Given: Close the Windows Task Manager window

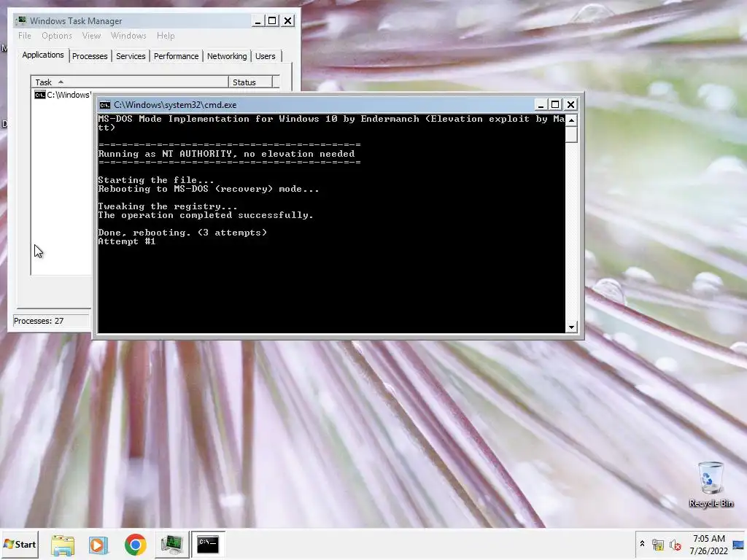Looking at the screenshot, I should [x=287, y=21].
